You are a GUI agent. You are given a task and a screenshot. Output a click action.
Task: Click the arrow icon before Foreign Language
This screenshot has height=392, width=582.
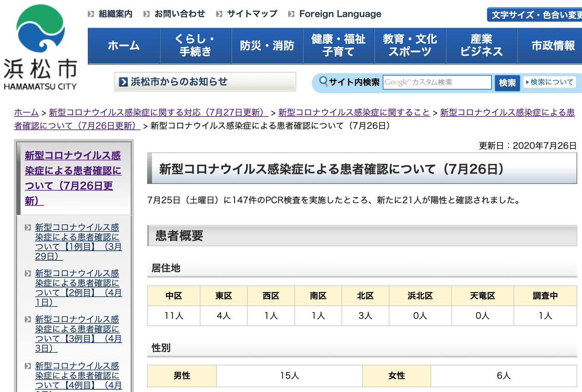[291, 14]
